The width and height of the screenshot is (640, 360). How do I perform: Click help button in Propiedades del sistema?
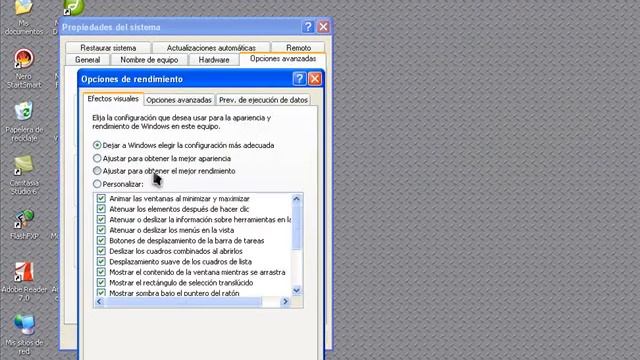308,27
